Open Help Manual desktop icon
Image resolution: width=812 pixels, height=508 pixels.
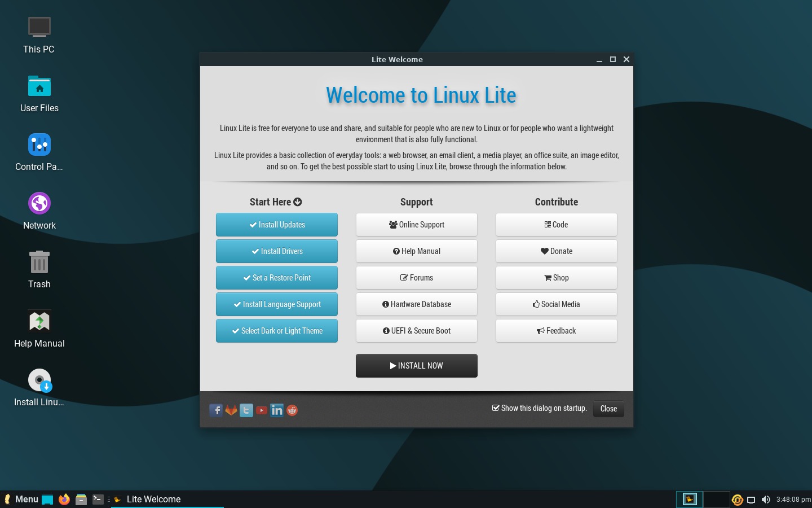pyautogui.click(x=39, y=321)
